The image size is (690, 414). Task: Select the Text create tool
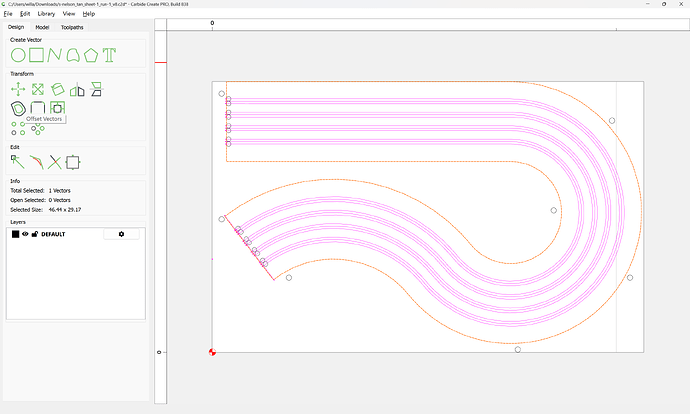tap(109, 55)
